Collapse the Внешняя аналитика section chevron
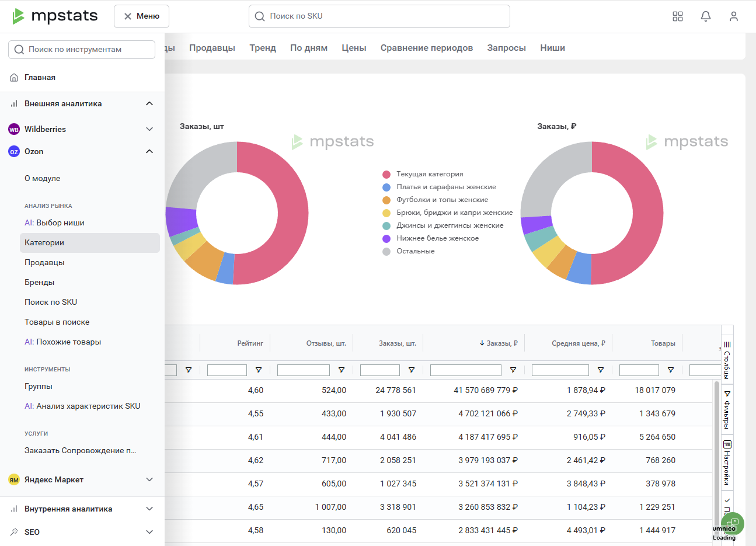 (x=149, y=103)
